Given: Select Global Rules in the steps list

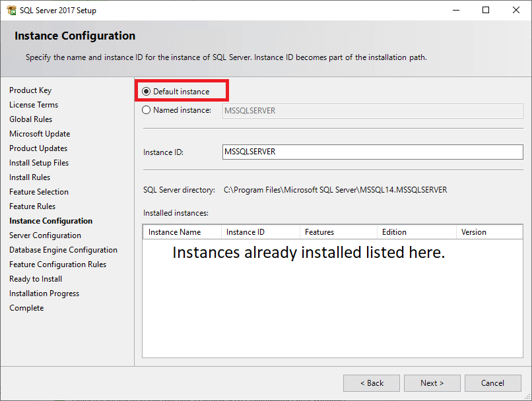Looking at the screenshot, I should [x=31, y=119].
